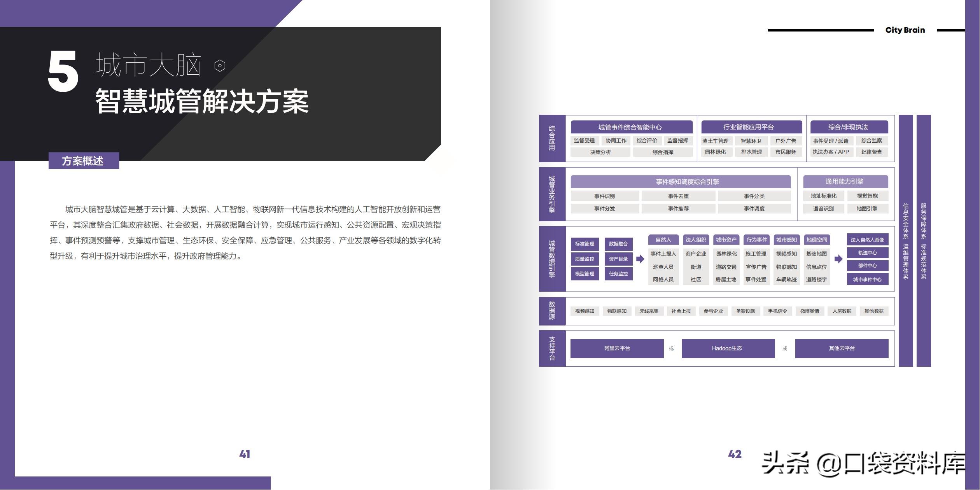
Task: Select the 事件感知调度综合引擎 header bar
Action: (x=681, y=182)
